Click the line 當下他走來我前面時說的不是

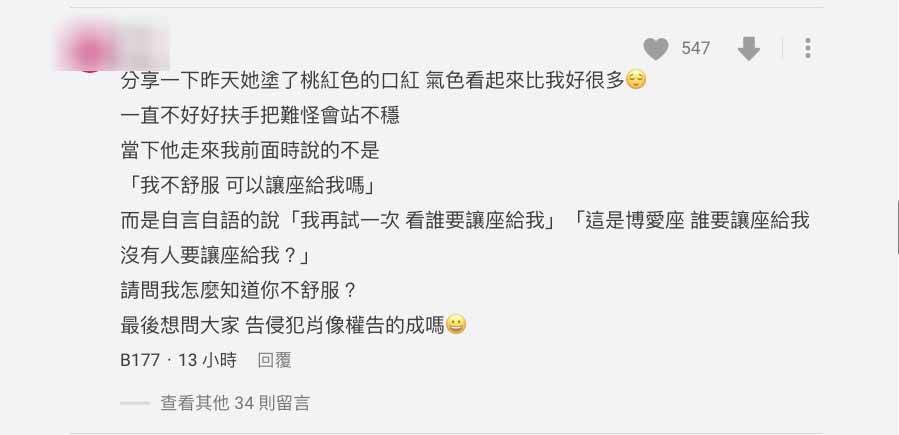coord(250,151)
